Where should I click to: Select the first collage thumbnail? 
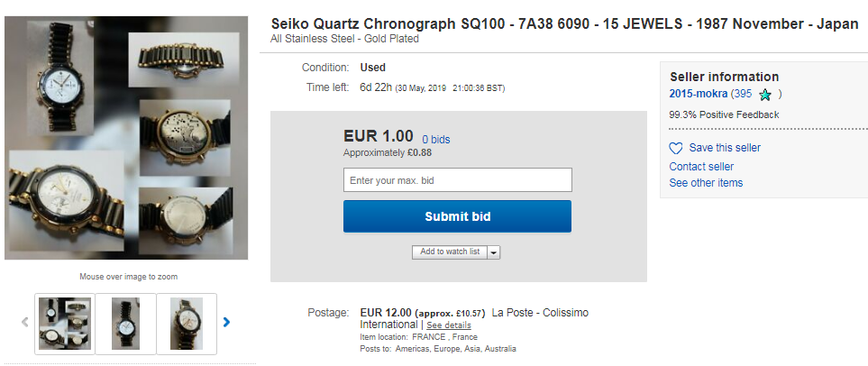tap(65, 324)
